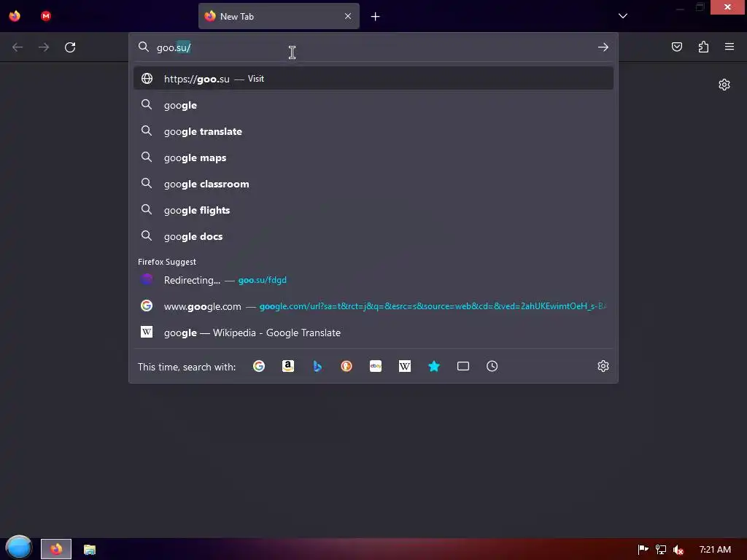Search bookmarks with star icon
Image resolution: width=747 pixels, height=560 pixels.
tap(434, 366)
